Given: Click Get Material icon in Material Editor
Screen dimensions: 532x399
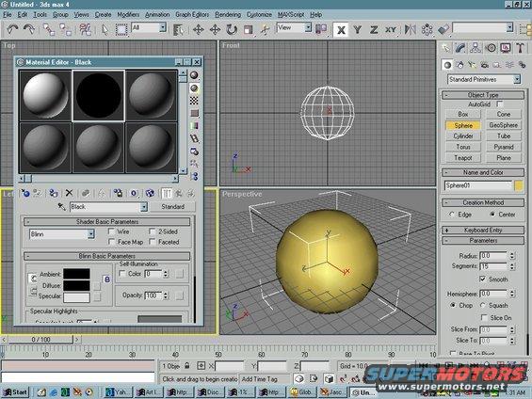Looking at the screenshot, I should click(x=25, y=193).
